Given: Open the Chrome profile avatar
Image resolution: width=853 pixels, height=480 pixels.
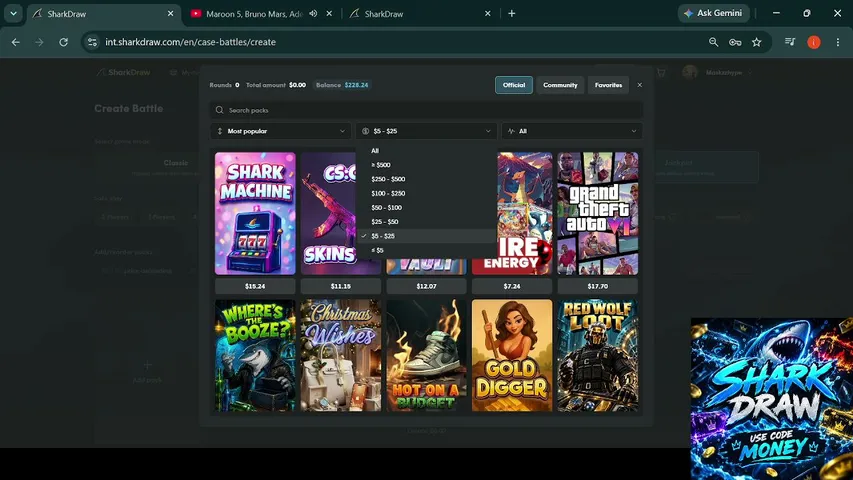Looking at the screenshot, I should (x=814, y=42).
